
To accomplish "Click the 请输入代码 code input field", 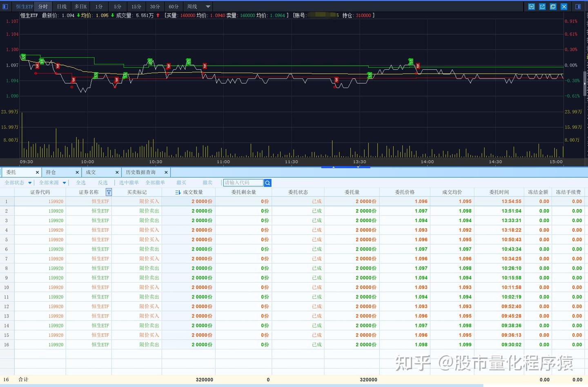I will point(243,183).
